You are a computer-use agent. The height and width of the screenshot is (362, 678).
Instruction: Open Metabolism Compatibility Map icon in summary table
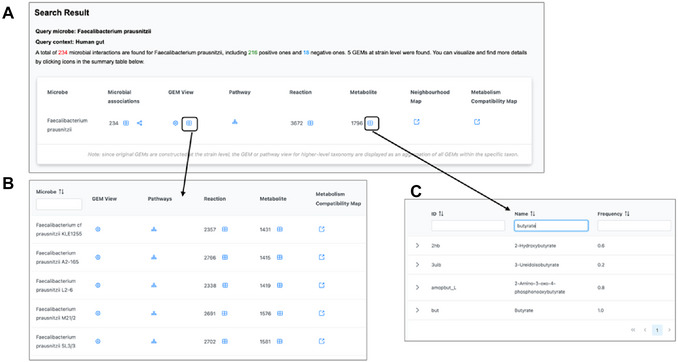tap(477, 122)
